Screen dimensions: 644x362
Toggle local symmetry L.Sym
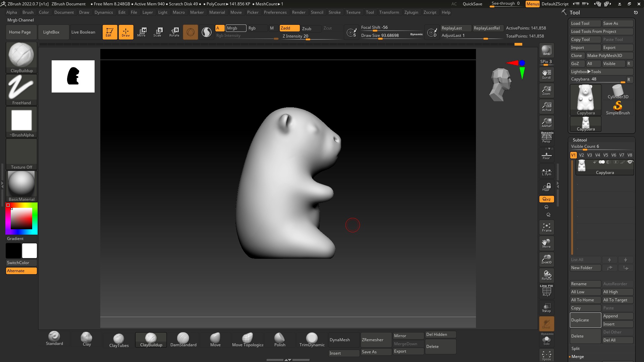click(x=546, y=172)
